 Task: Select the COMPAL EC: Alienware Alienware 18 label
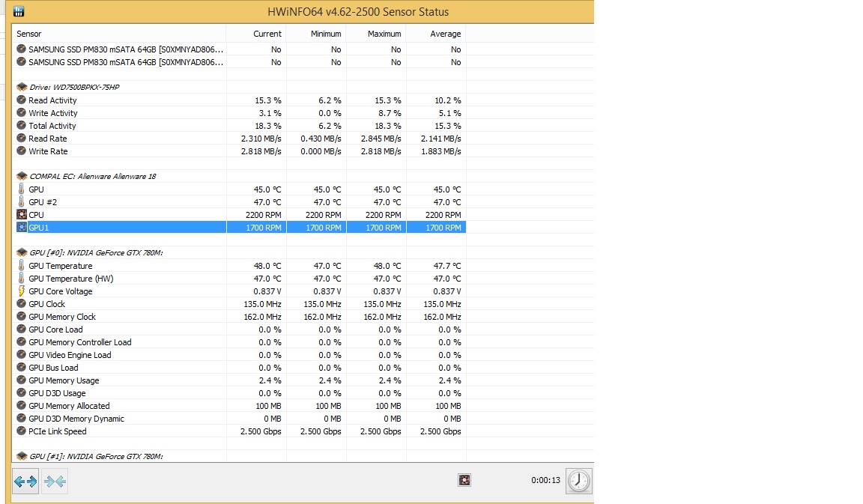point(92,176)
